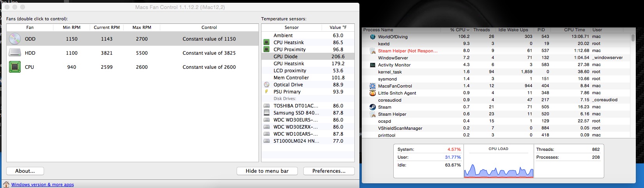Click the PSU Primary lightning icon

[x=267, y=91]
